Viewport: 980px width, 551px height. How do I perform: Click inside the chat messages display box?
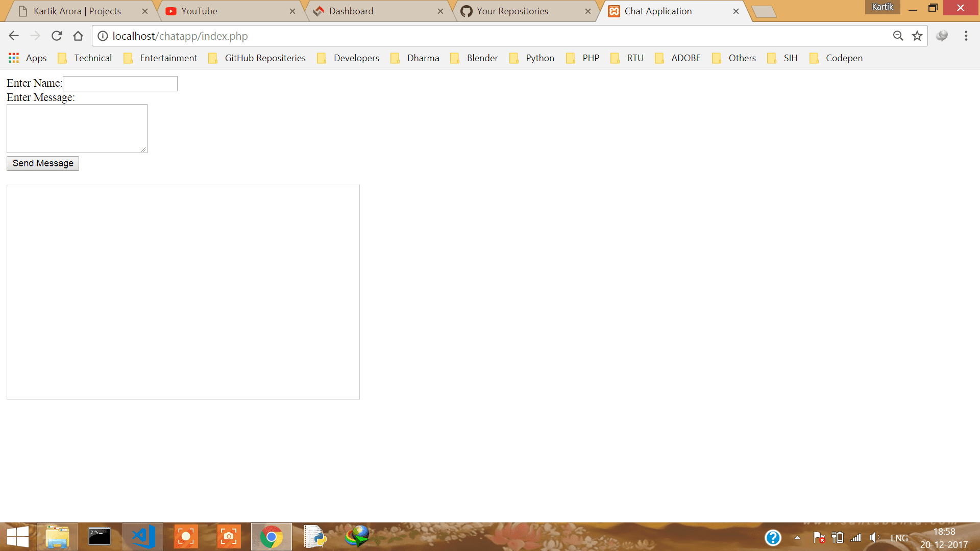(x=183, y=292)
